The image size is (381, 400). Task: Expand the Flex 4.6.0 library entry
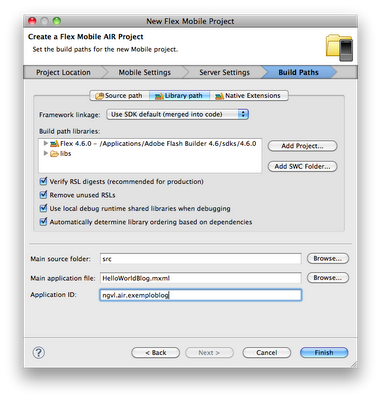pyautogui.click(x=46, y=143)
